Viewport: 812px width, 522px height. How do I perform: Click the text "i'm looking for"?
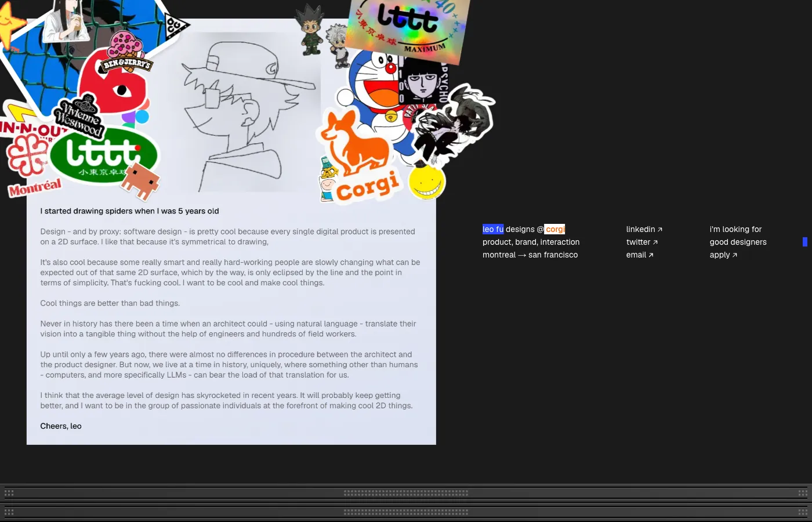pos(735,229)
